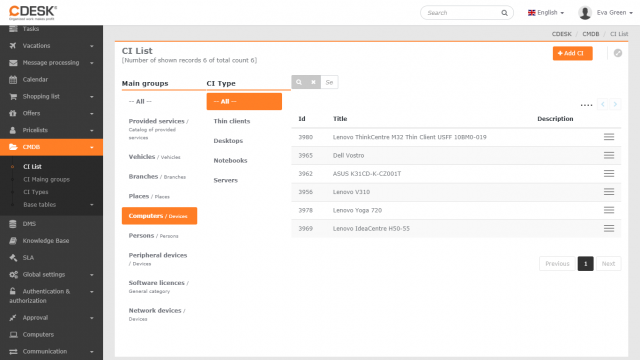This screenshot has height=360, width=640.
Task: Click the magnifier search filter icon
Action: tap(299, 82)
